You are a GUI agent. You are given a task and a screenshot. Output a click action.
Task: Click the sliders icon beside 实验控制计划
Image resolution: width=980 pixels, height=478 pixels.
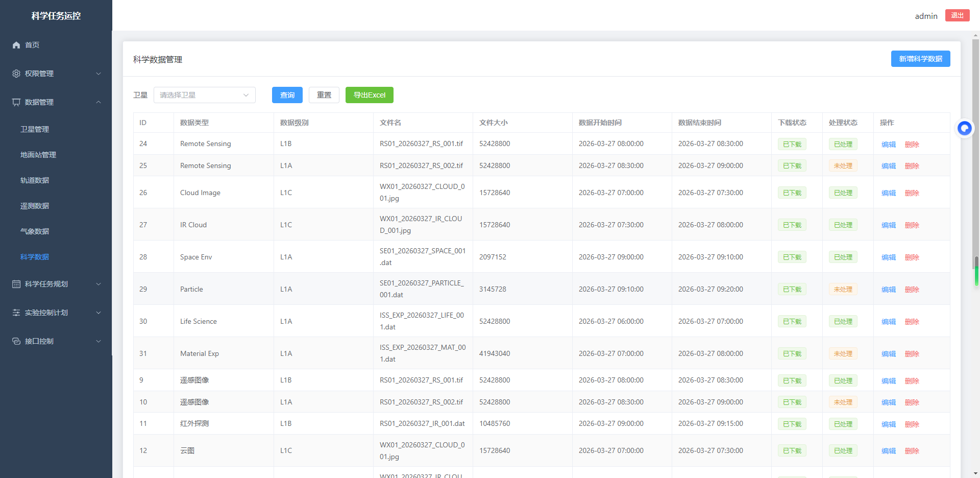coord(16,313)
